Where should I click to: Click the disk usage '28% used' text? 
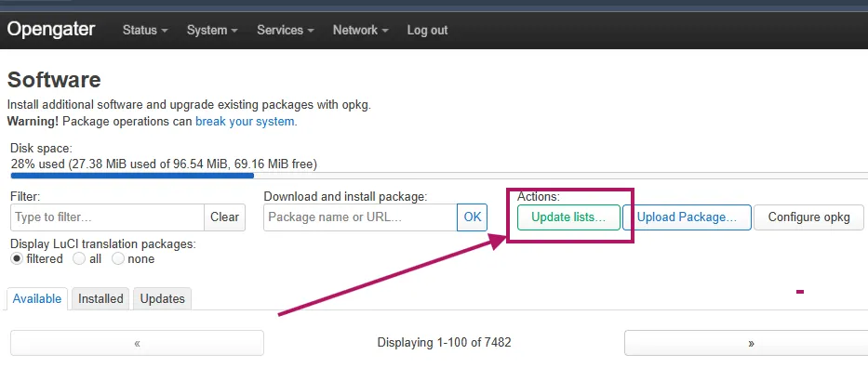pyautogui.click(x=164, y=164)
